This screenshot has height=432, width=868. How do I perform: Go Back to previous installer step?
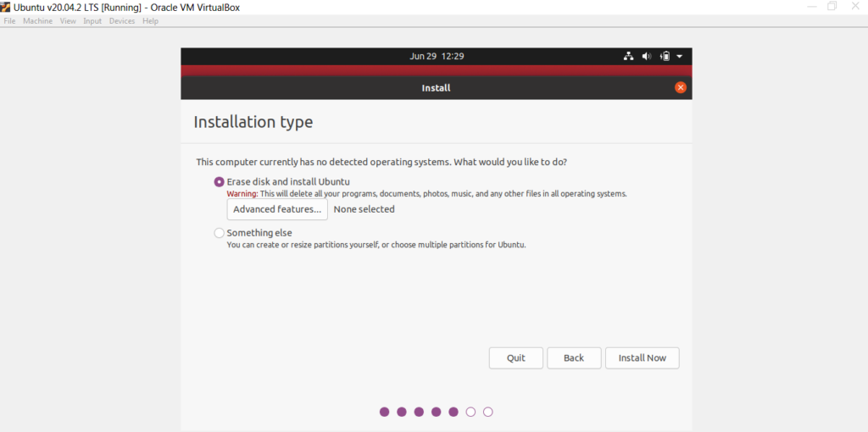(x=574, y=357)
